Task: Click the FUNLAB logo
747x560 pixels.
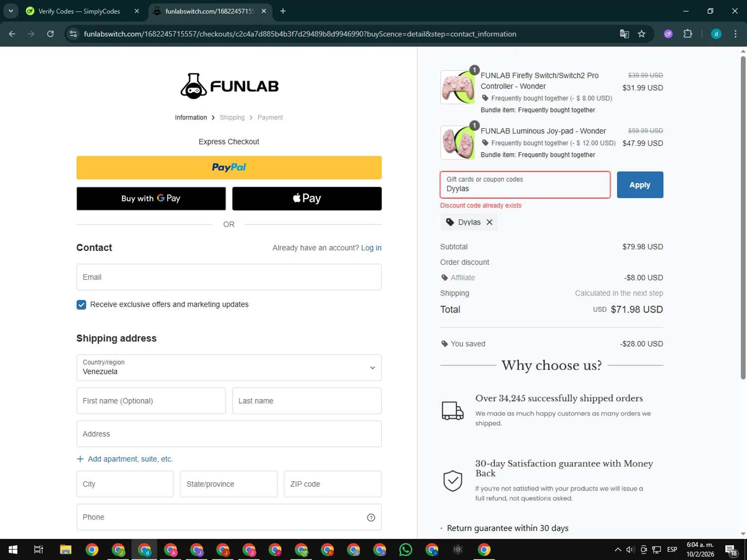Action: click(x=229, y=86)
